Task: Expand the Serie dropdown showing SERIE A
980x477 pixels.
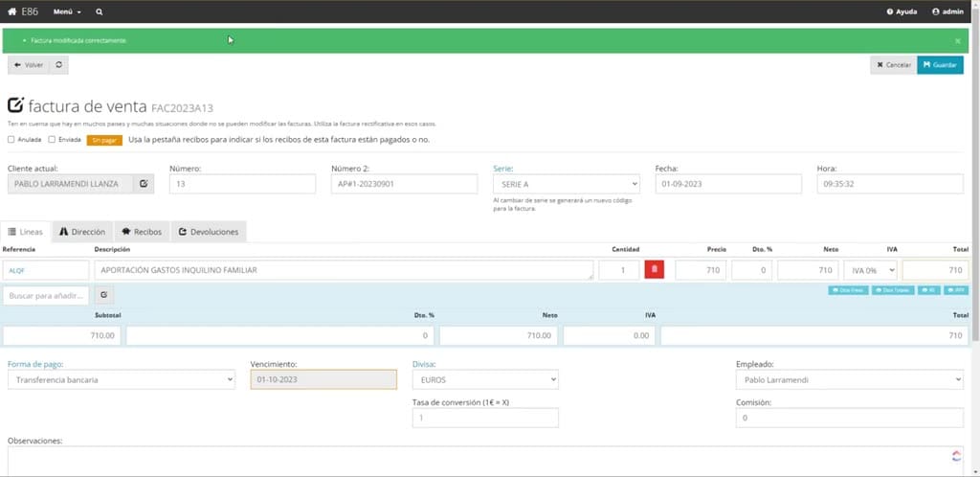Action: coord(567,184)
